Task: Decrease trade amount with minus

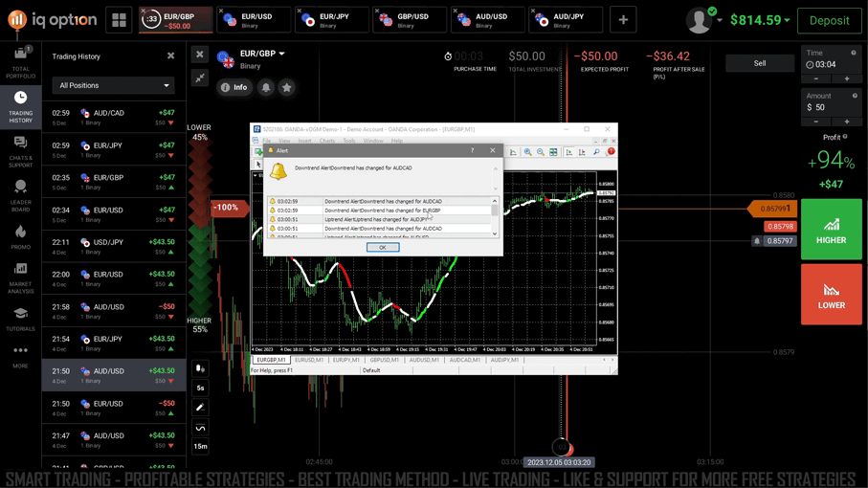Action: tap(816, 122)
